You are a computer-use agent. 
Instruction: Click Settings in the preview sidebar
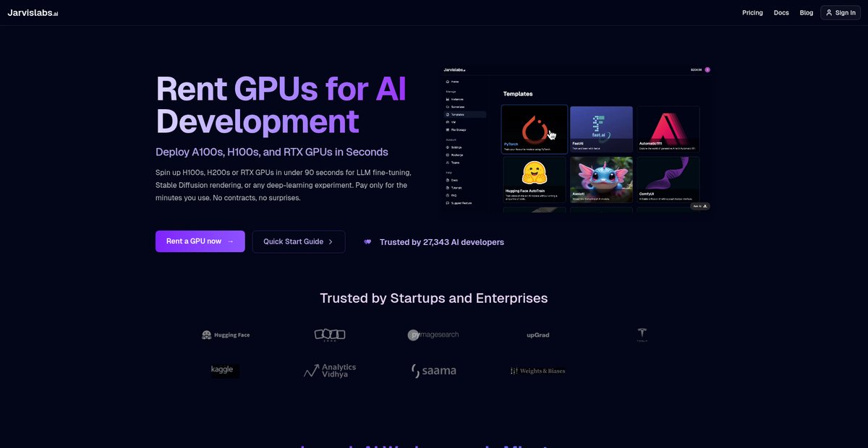pos(455,147)
